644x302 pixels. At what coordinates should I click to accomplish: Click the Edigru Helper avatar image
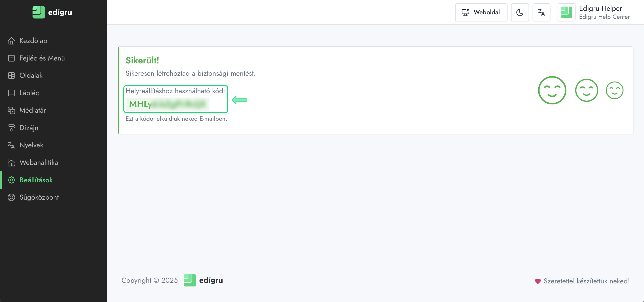point(566,12)
